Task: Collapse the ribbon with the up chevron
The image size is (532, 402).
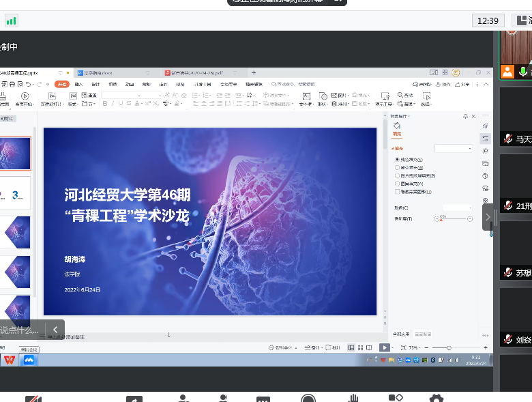Action: coord(486,84)
